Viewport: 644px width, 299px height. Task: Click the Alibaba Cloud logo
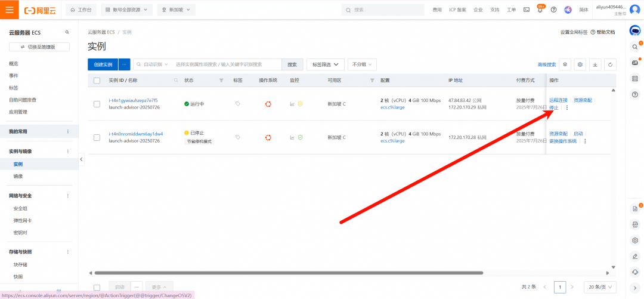click(40, 10)
